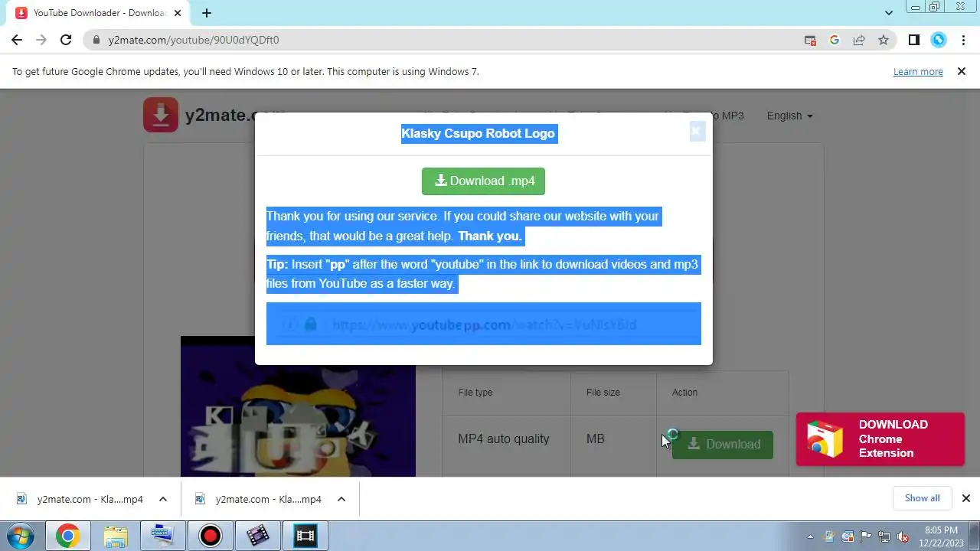Click the muted volume tray icon
The height and width of the screenshot is (551, 980).
[903, 537]
